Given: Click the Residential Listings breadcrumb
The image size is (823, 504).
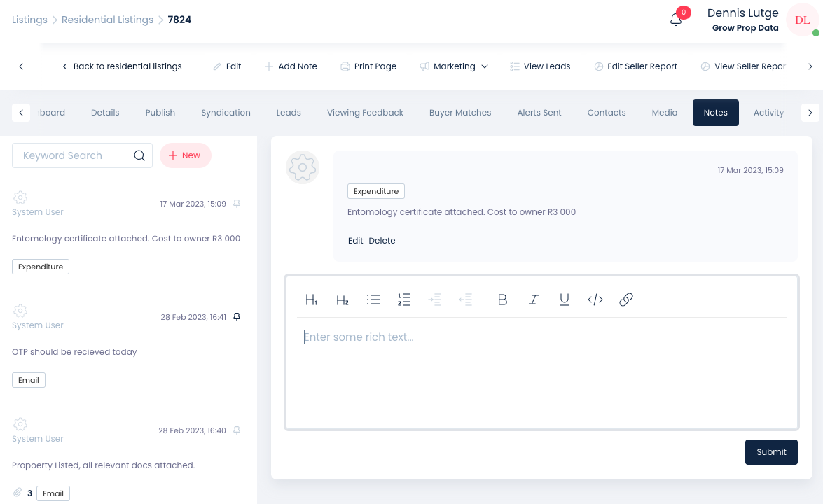Looking at the screenshot, I should tap(107, 20).
